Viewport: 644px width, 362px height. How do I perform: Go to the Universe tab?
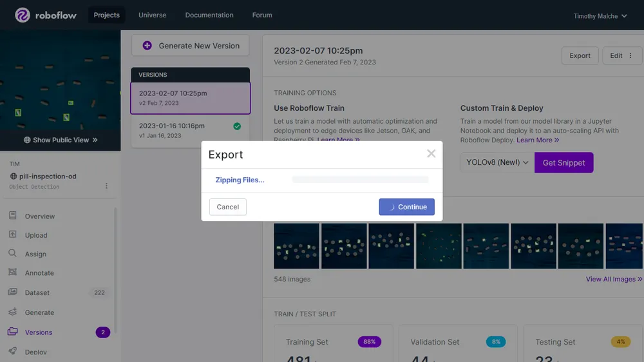(153, 15)
